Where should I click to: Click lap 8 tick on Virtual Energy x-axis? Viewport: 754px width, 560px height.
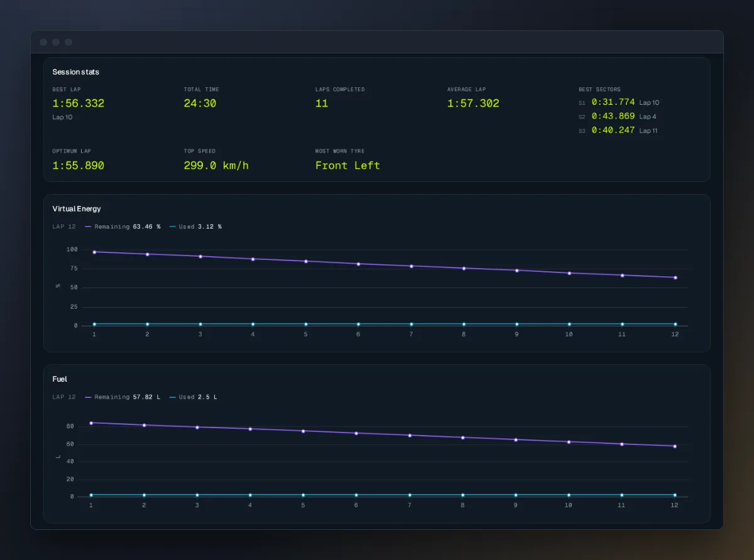(464, 335)
